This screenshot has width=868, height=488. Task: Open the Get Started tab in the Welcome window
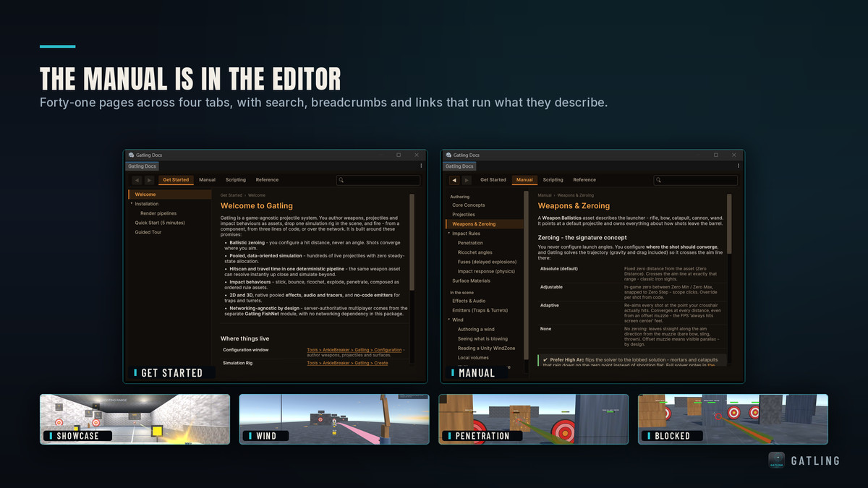point(176,180)
